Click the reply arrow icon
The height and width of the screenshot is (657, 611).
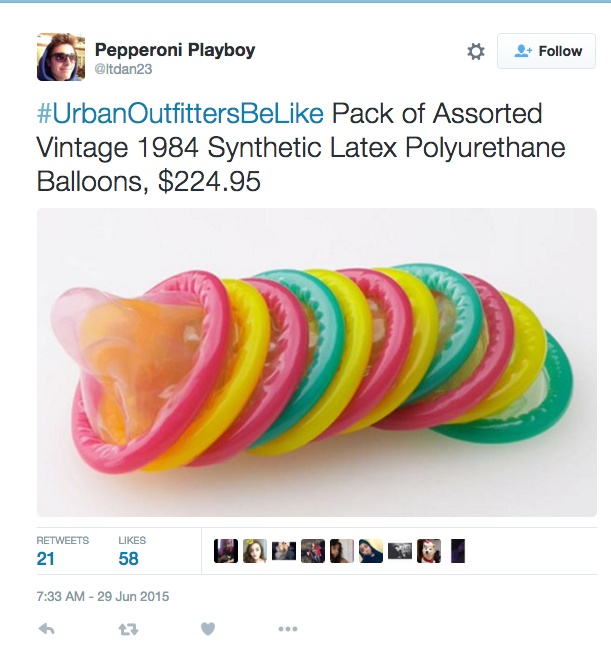(x=47, y=629)
